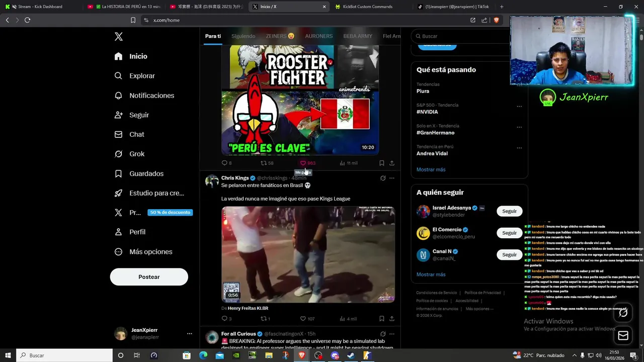The width and height of the screenshot is (644, 362).
Task: Switch to the ZEINERS tab
Action: click(280, 36)
